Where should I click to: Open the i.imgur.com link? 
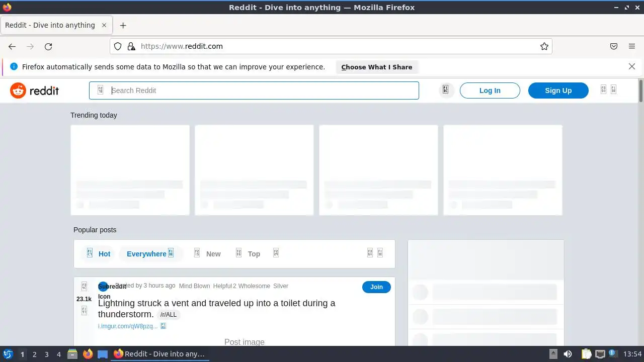[x=128, y=326]
